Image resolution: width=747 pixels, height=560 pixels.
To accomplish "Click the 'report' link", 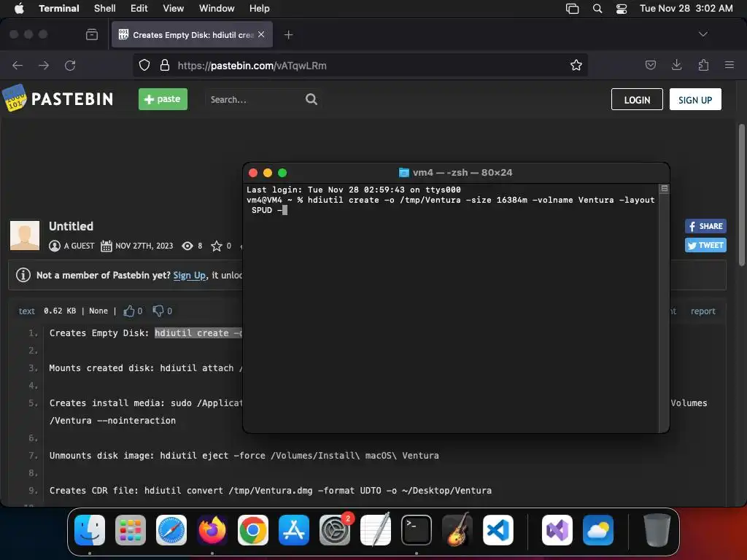I will click(x=703, y=311).
